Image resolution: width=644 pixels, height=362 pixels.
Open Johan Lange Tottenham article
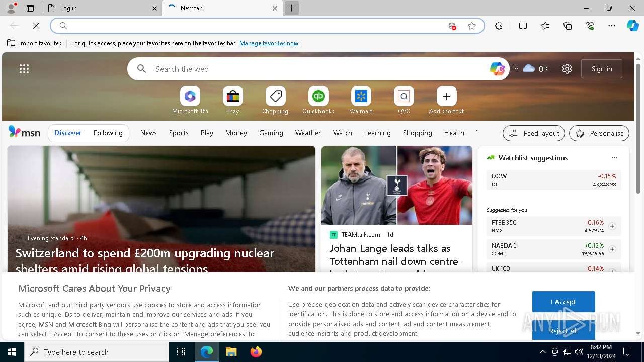[395, 261]
